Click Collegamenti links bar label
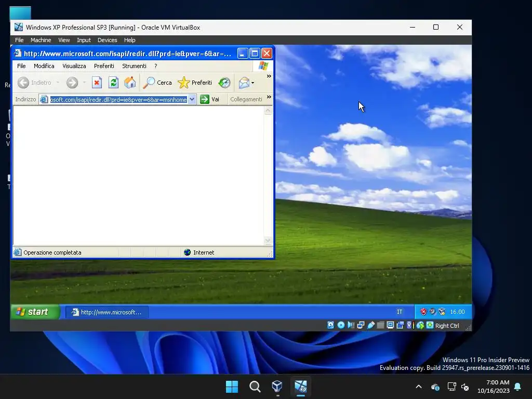The height and width of the screenshot is (399, 532). pyautogui.click(x=246, y=99)
